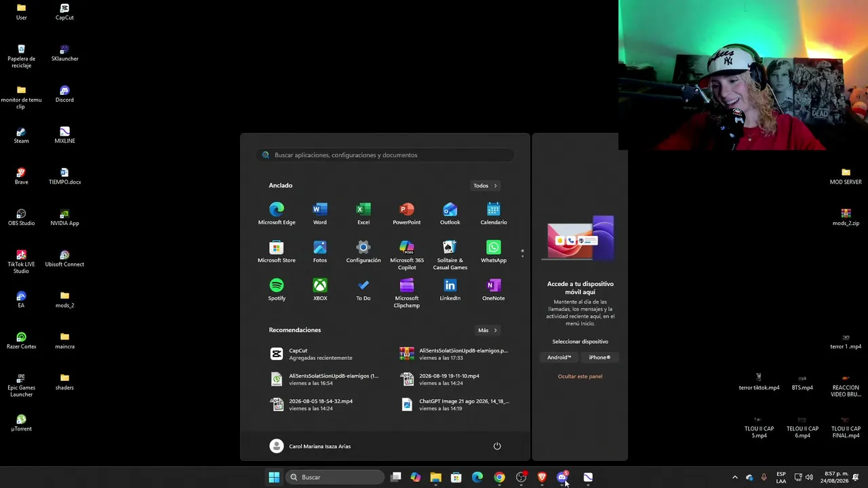Launch the Fotos app
This screenshot has width=868, height=488.
320,251
